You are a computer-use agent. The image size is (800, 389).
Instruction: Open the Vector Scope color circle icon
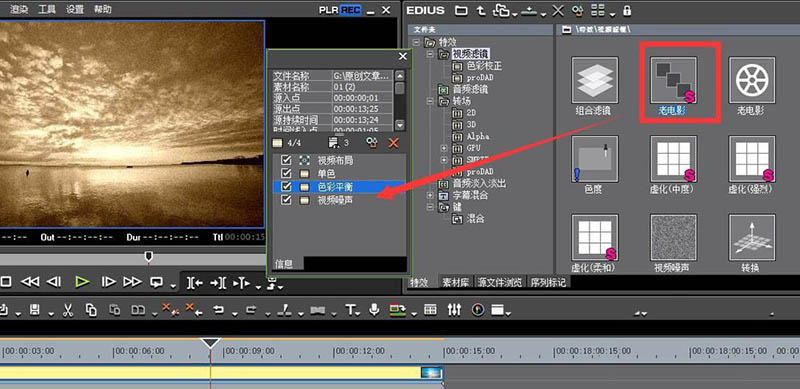pos(478,309)
